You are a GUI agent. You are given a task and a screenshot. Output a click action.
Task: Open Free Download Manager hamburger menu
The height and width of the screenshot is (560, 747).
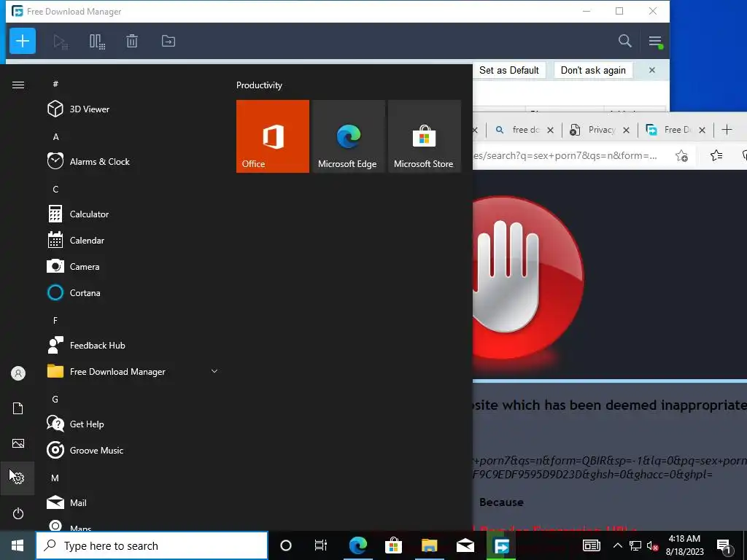(x=655, y=42)
